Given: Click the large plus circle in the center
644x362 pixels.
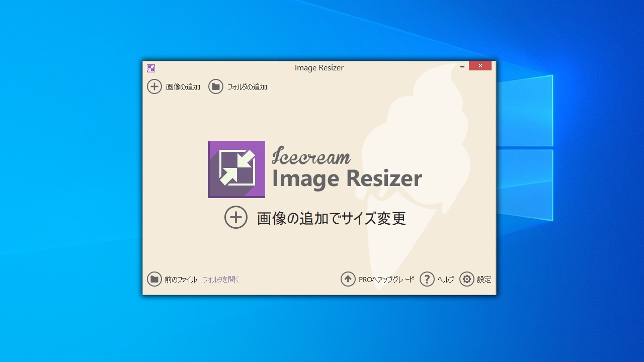Looking at the screenshot, I should 236,217.
